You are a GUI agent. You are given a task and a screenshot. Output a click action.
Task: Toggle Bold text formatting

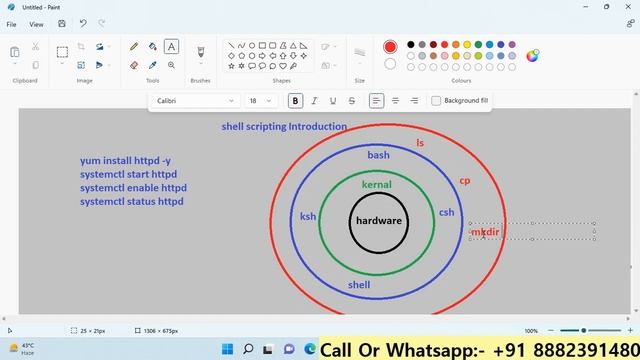[x=295, y=101]
